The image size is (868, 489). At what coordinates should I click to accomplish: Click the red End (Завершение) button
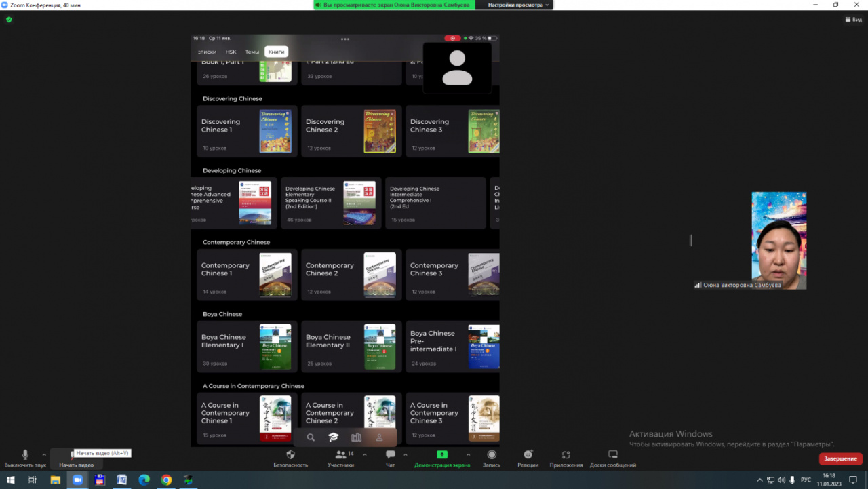840,459
